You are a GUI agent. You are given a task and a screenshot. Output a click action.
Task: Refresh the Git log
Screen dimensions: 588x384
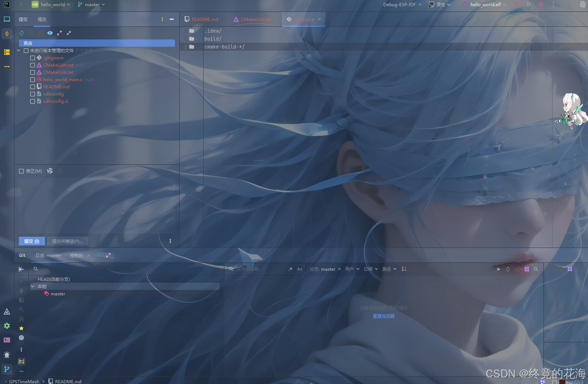[508, 269]
